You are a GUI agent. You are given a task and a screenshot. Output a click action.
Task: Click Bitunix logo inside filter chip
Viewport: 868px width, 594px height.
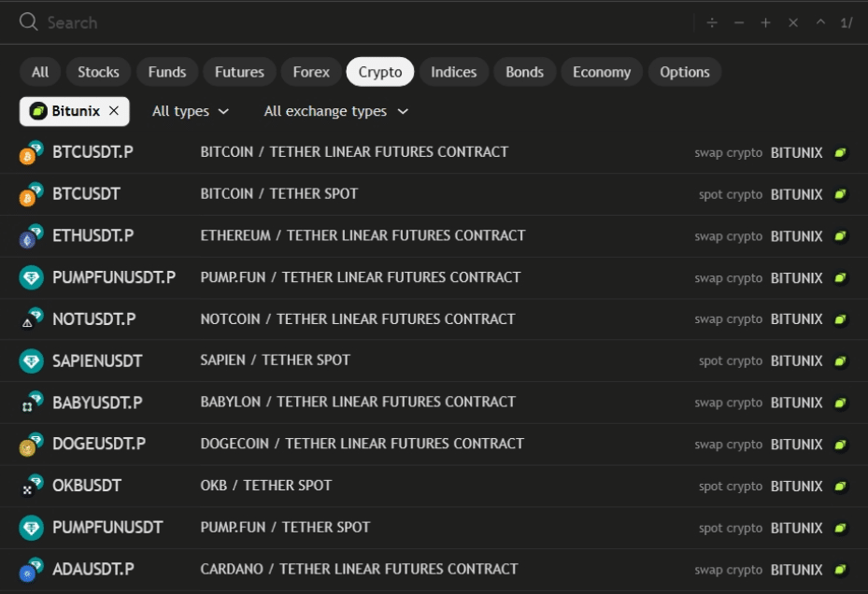[37, 111]
